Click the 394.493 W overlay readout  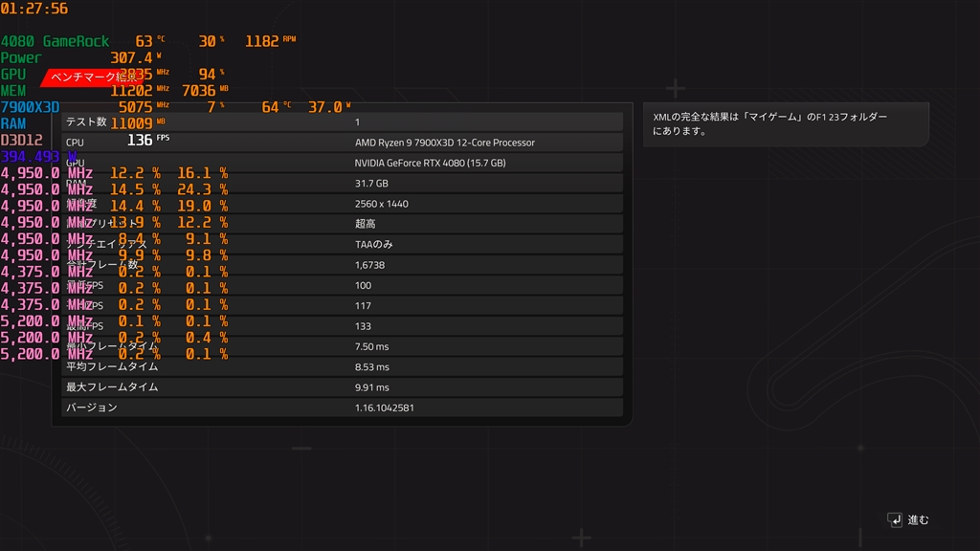pyautogui.click(x=38, y=156)
